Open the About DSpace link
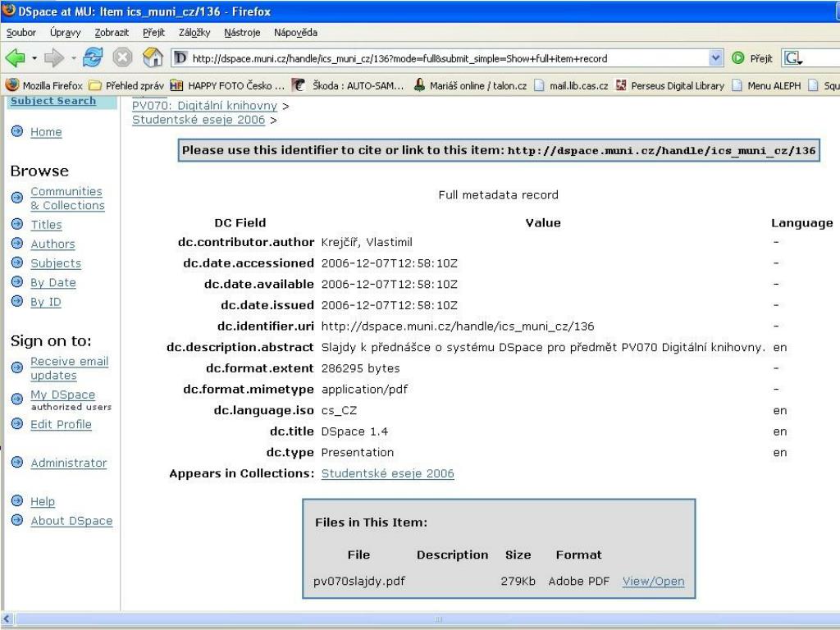Screen dimensions: 840x630 (71, 521)
